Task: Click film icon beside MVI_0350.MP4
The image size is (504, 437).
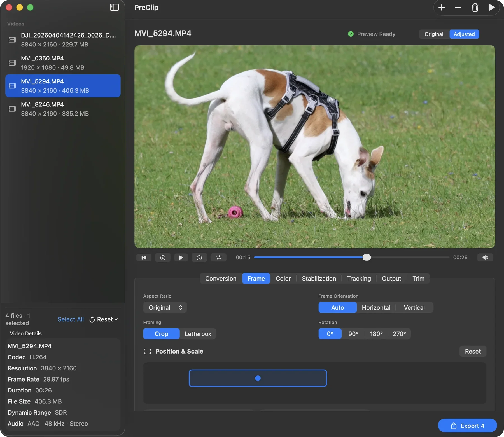Action: (x=12, y=63)
